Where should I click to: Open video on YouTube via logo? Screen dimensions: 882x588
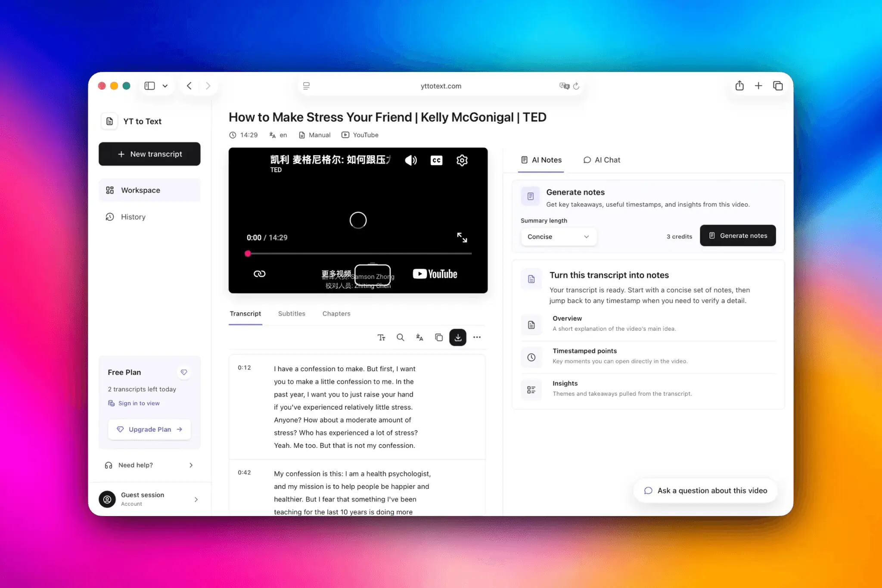click(435, 274)
